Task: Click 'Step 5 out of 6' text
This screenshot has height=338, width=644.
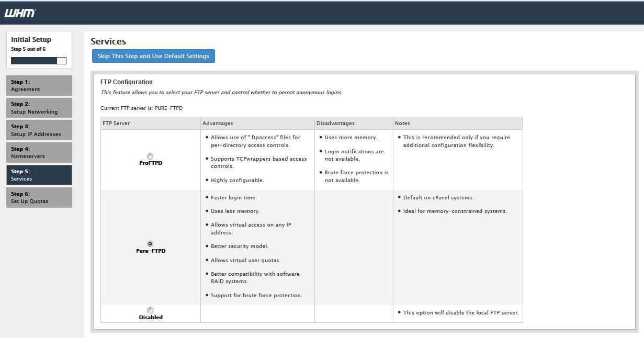Action: point(28,49)
